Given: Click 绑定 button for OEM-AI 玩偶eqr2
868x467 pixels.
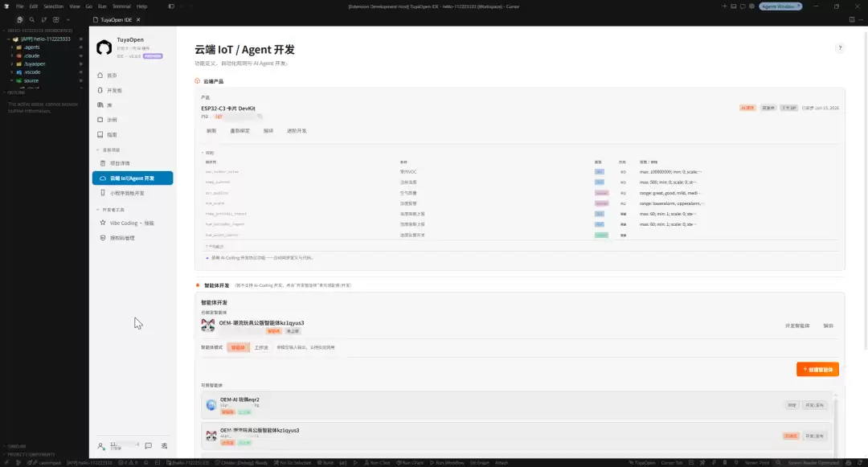Looking at the screenshot, I should [x=792, y=405].
